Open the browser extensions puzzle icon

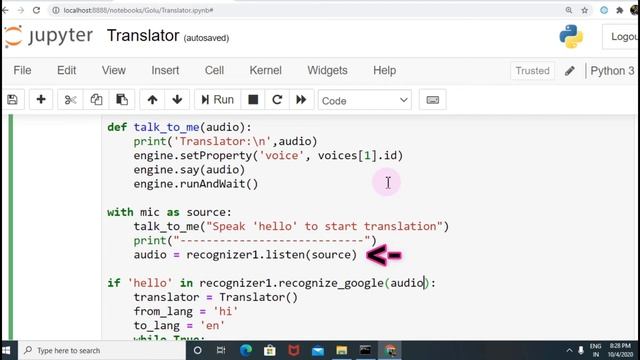coord(620,10)
